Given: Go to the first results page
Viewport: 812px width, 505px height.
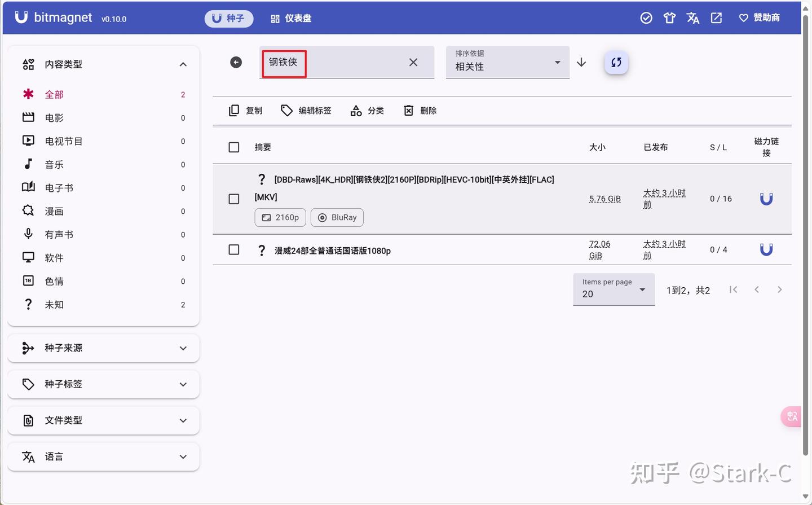Looking at the screenshot, I should click(733, 289).
